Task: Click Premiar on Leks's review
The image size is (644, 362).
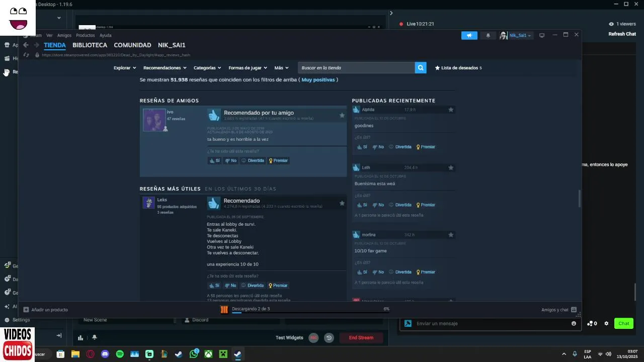Action: [x=278, y=285]
